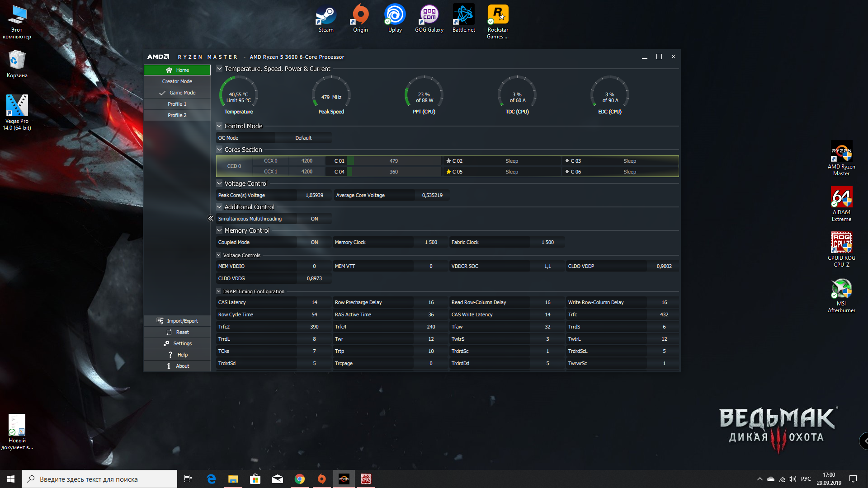Switch to Creator Mode tab
This screenshot has width=868, height=488.
177,81
